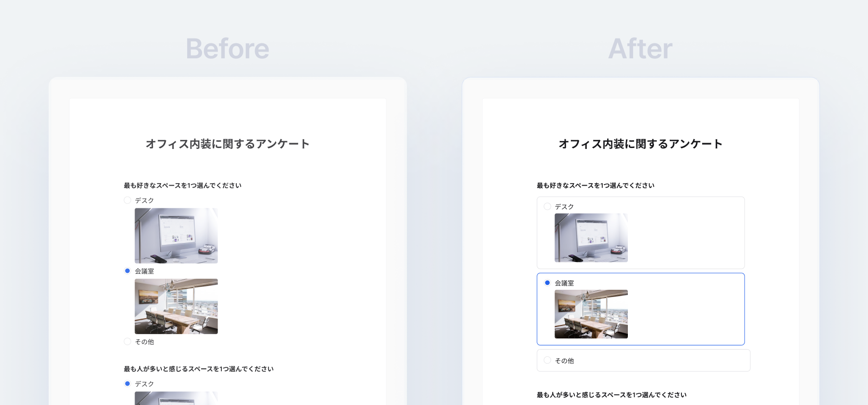Click the After heading text
The image size is (868, 405).
pyautogui.click(x=640, y=49)
